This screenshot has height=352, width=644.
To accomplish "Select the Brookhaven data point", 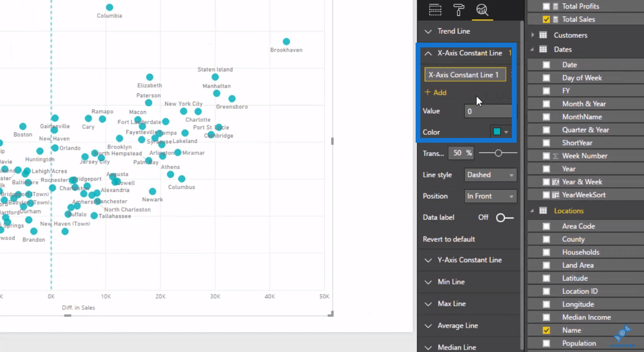I will tap(286, 42).
